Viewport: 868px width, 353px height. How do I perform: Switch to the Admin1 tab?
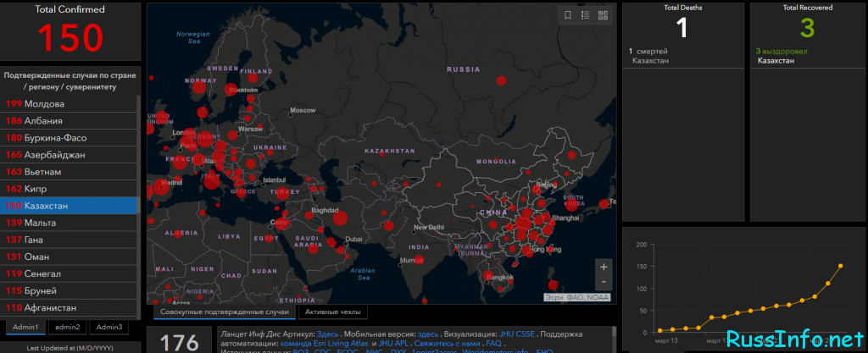26,327
